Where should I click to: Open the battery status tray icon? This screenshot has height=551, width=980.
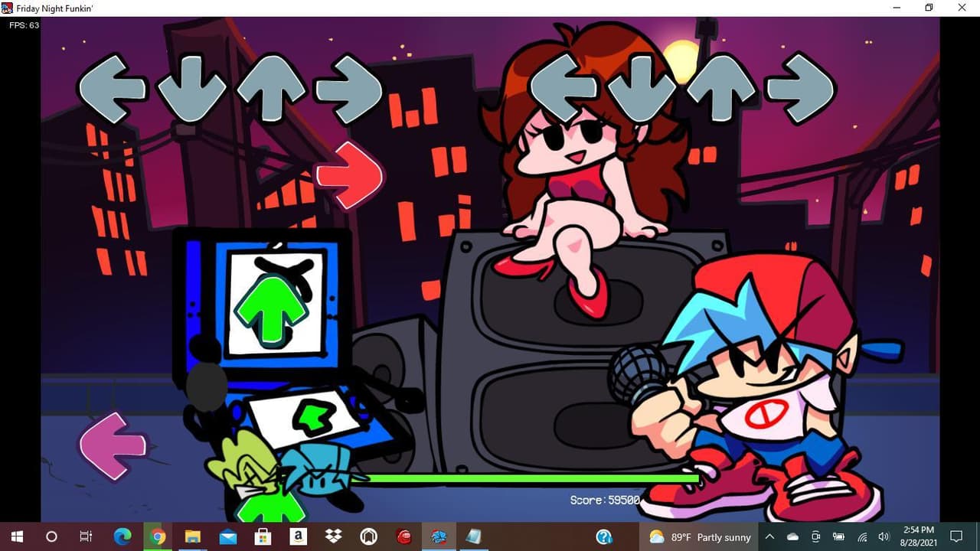[838, 537]
